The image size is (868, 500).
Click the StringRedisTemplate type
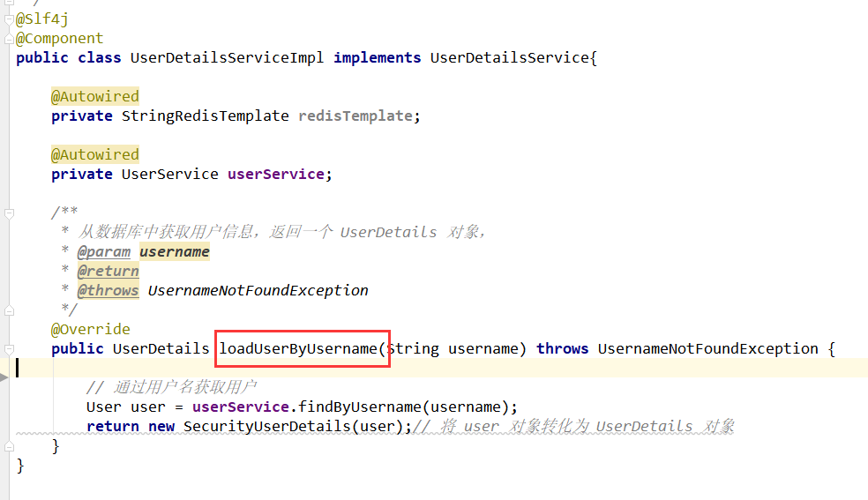click(205, 116)
